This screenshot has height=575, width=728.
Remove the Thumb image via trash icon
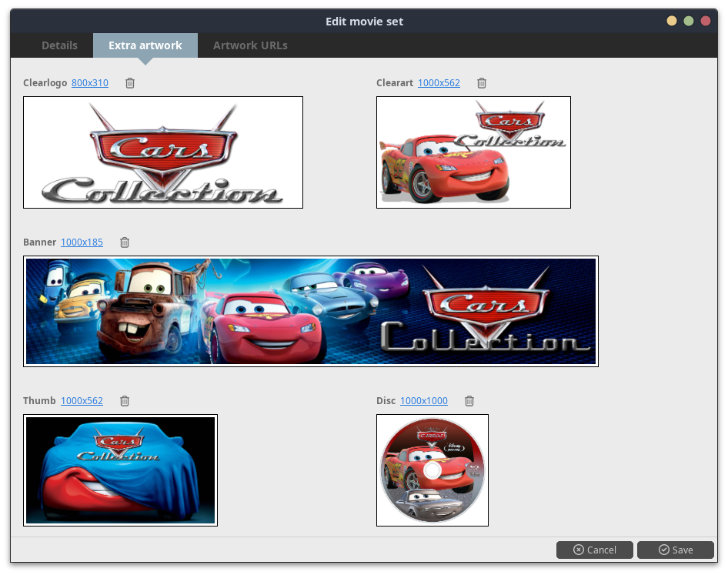[125, 401]
